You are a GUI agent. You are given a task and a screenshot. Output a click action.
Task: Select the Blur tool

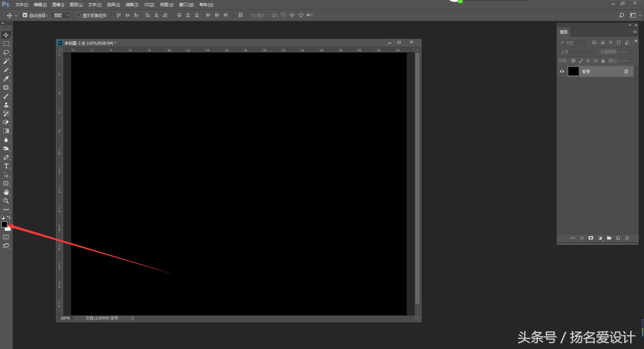(6, 140)
